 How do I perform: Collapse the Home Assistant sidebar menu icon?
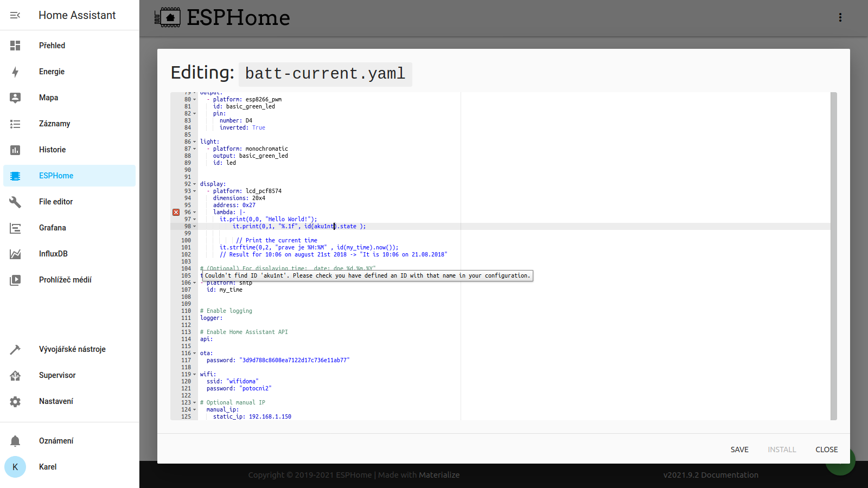15,15
